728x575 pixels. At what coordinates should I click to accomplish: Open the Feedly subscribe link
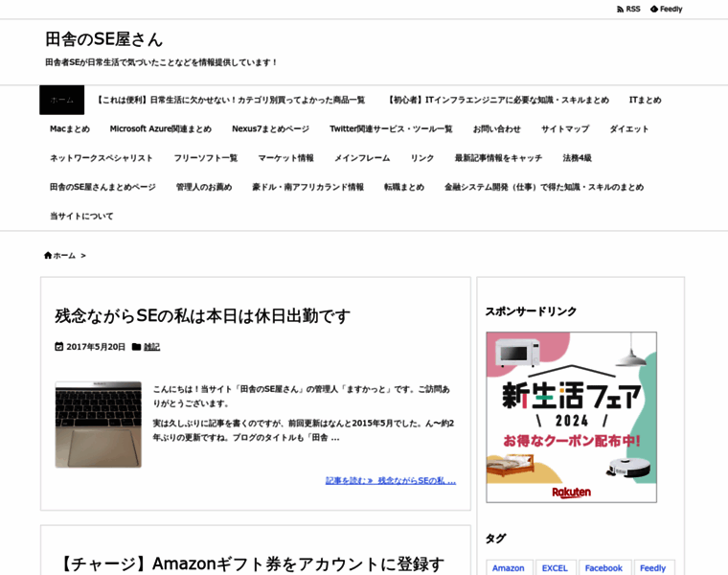pos(667,9)
